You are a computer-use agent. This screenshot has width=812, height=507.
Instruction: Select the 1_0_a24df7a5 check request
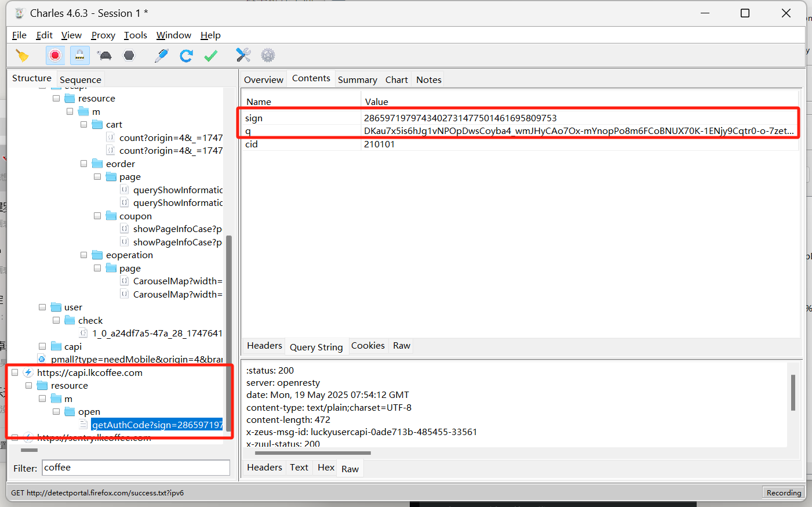pos(157,334)
